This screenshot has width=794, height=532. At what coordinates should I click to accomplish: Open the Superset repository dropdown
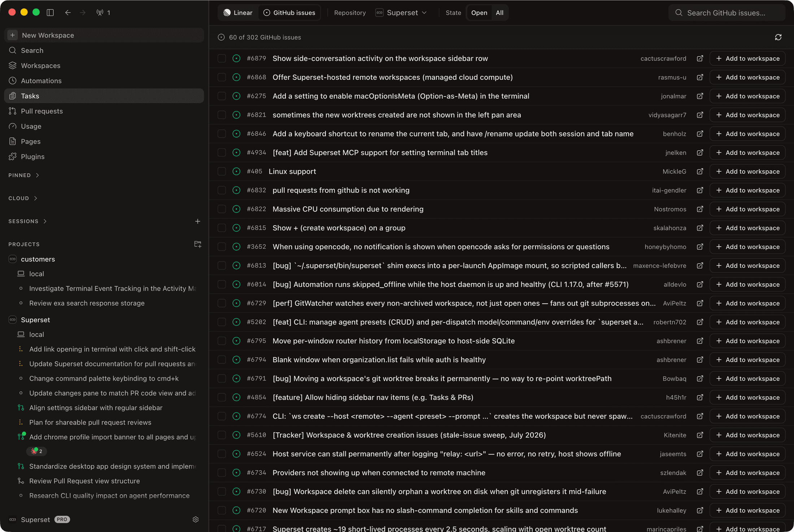click(402, 13)
